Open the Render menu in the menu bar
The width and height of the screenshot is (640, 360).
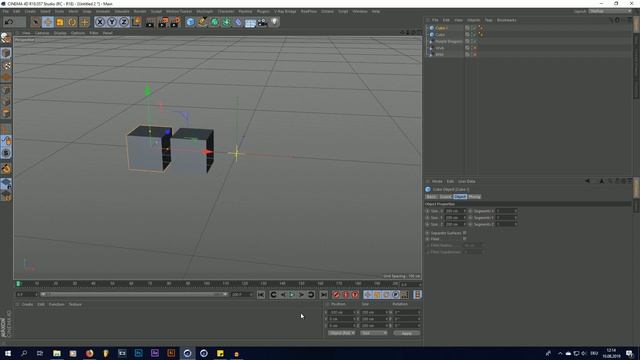140,11
